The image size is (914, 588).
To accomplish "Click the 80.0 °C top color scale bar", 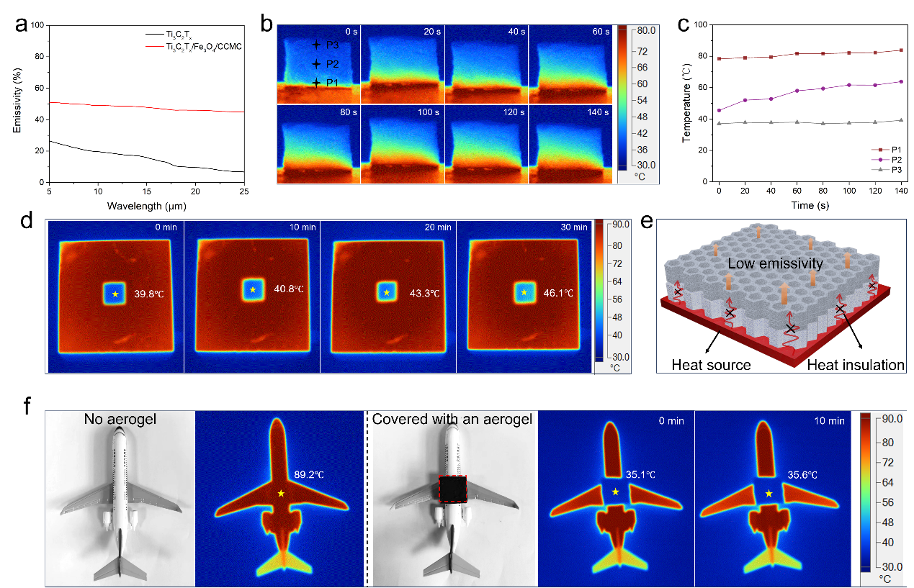I will click(x=622, y=97).
